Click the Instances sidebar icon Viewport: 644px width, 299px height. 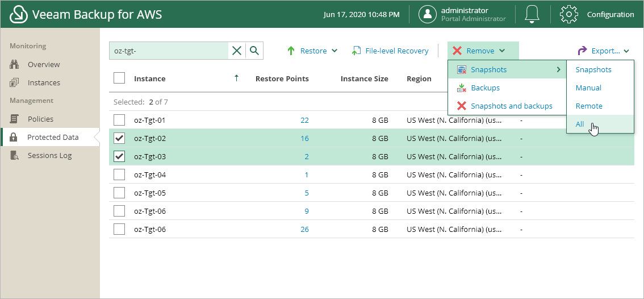(14, 82)
